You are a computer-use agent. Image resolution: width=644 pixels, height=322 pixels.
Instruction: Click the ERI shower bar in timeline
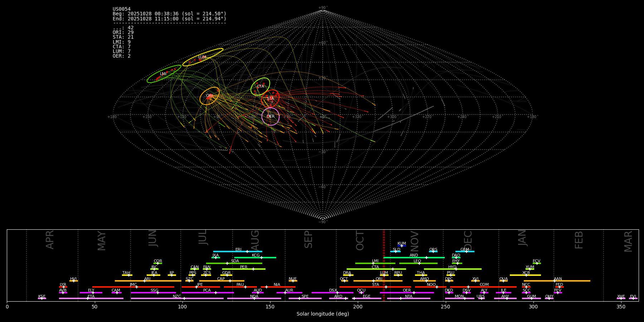point(238,252)
